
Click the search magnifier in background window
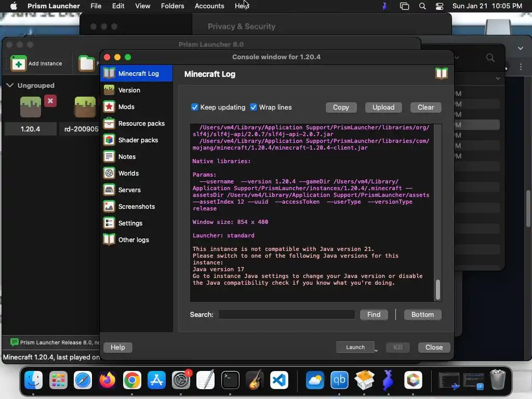[490, 58]
